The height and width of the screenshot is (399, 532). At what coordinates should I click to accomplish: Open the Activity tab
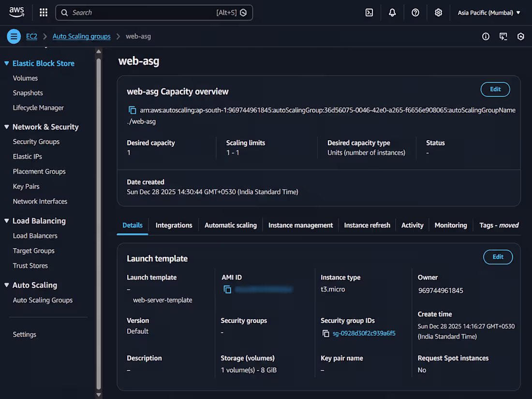pyautogui.click(x=412, y=225)
